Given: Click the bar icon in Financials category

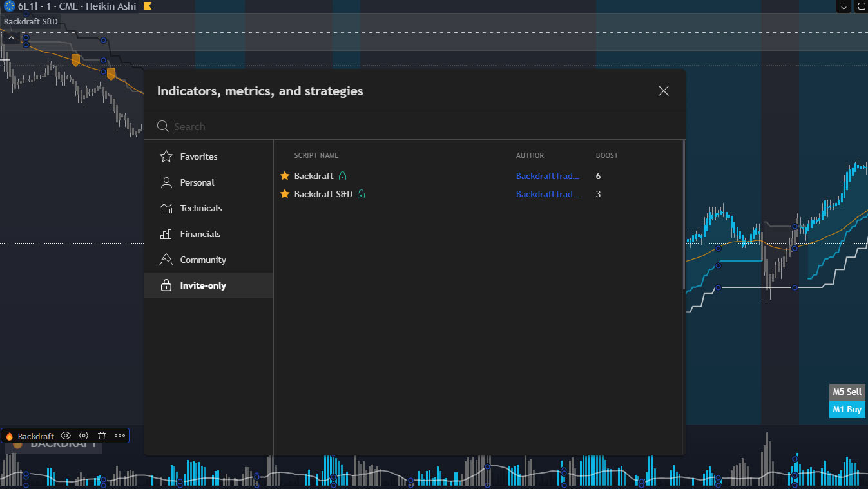Looking at the screenshot, I should tap(166, 234).
